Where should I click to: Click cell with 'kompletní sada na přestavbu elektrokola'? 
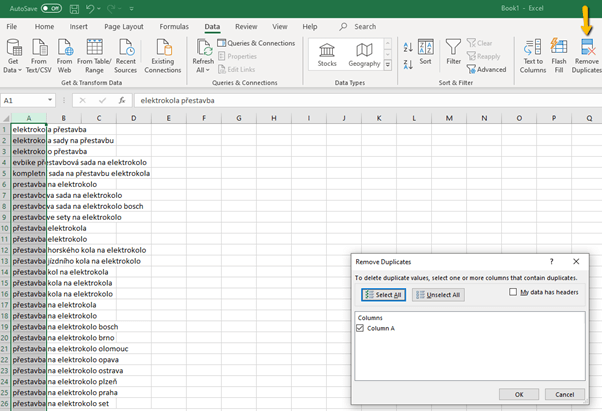(x=29, y=173)
